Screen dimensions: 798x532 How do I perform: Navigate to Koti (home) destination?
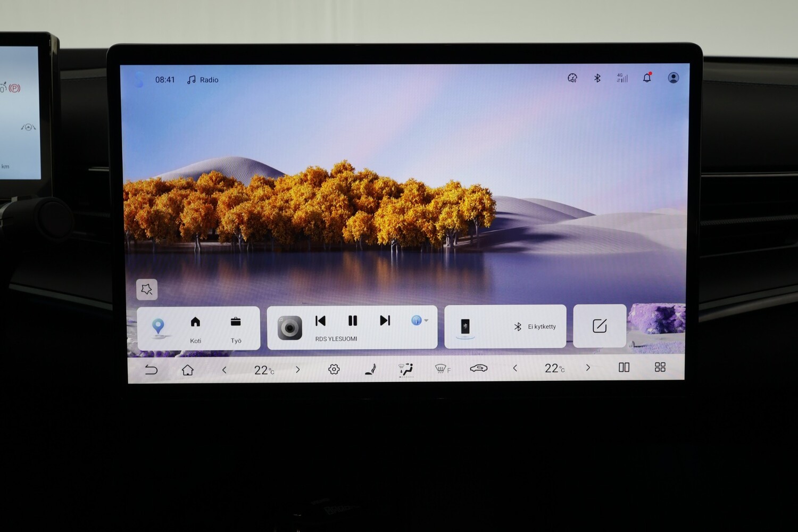pyautogui.click(x=195, y=329)
